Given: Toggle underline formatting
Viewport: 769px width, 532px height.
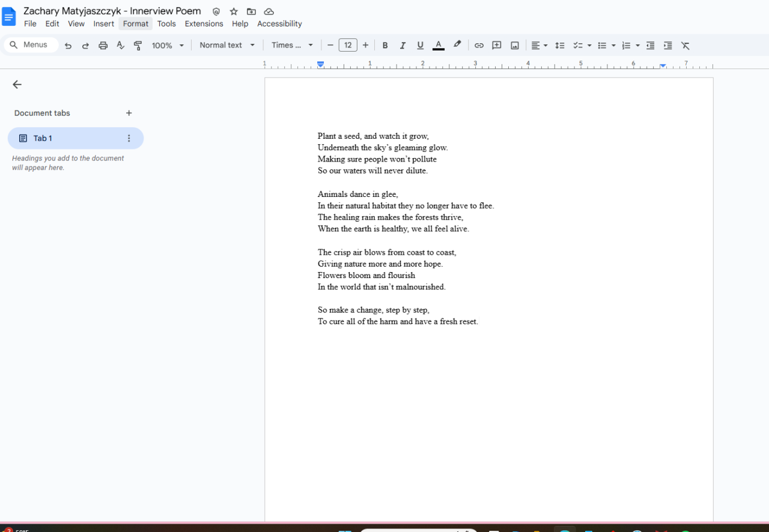Looking at the screenshot, I should click(421, 45).
